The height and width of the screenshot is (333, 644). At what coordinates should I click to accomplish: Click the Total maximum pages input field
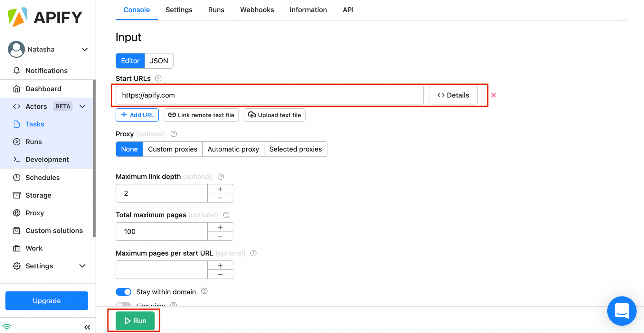pyautogui.click(x=162, y=231)
